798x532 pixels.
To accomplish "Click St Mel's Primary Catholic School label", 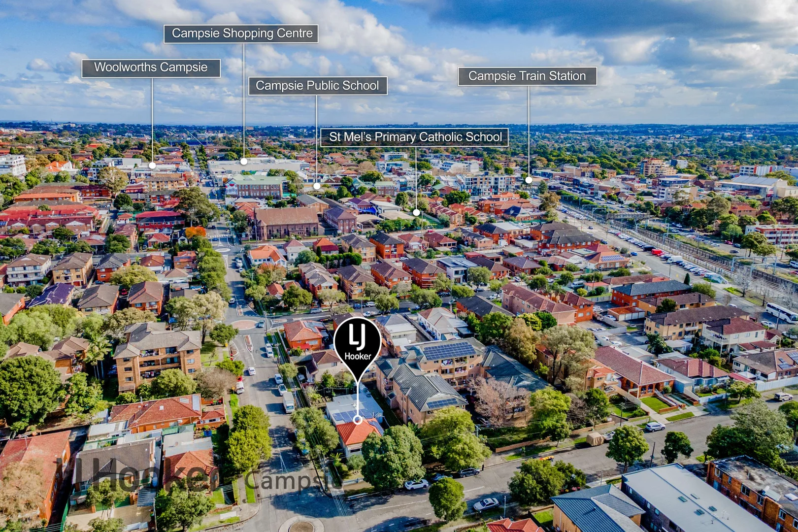I will [x=414, y=137].
